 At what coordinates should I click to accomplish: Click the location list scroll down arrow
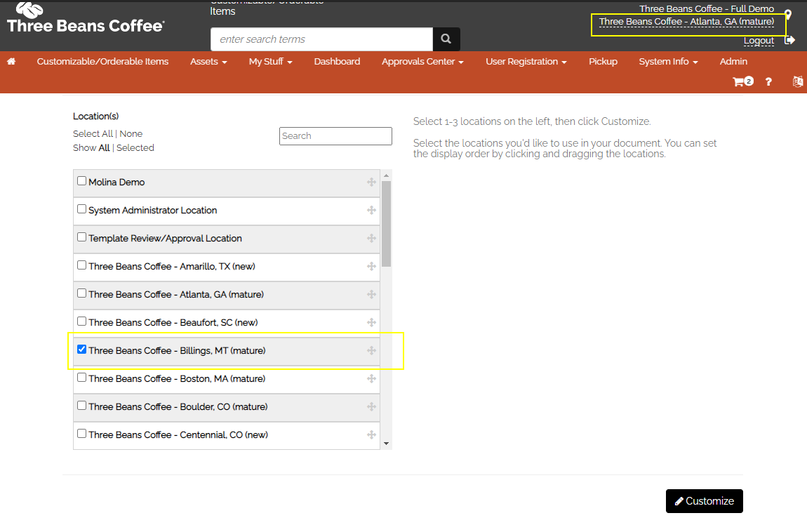(387, 444)
